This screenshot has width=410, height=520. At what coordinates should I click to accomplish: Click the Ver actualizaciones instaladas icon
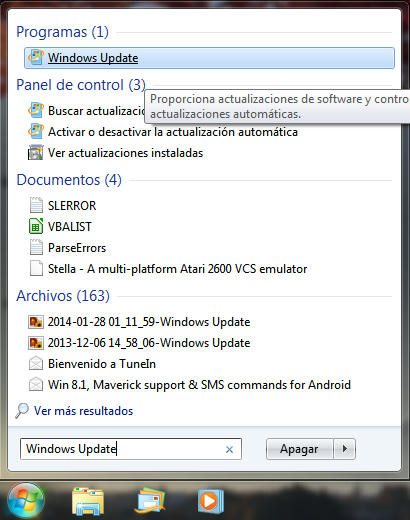coord(36,153)
